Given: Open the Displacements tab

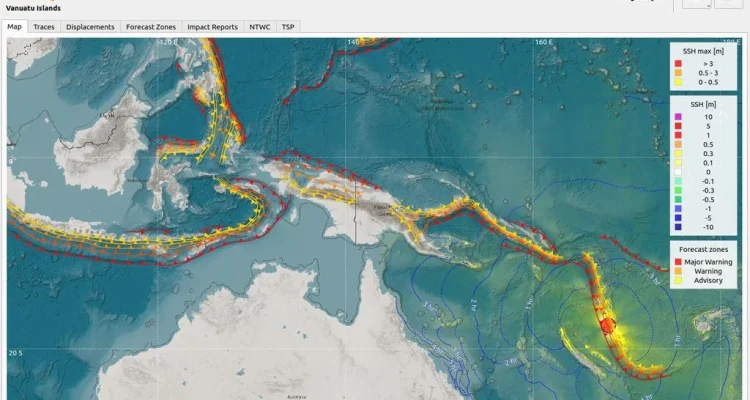Looking at the screenshot, I should point(90,27).
